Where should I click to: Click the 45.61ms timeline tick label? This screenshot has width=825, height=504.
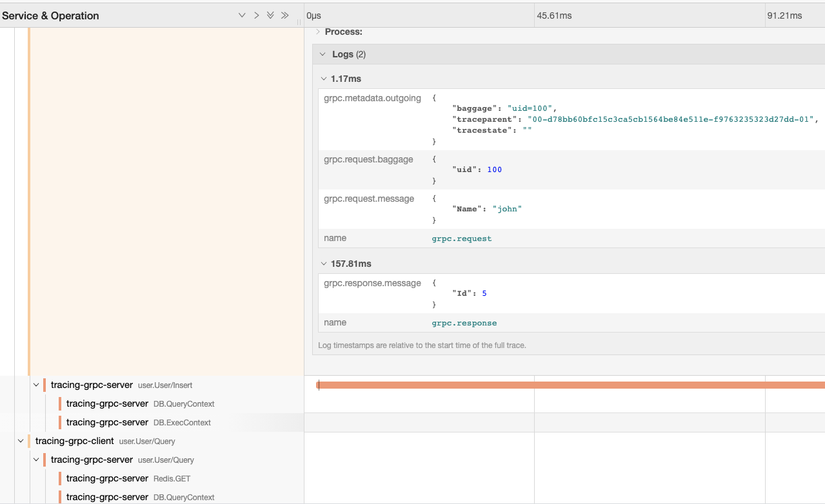point(554,15)
